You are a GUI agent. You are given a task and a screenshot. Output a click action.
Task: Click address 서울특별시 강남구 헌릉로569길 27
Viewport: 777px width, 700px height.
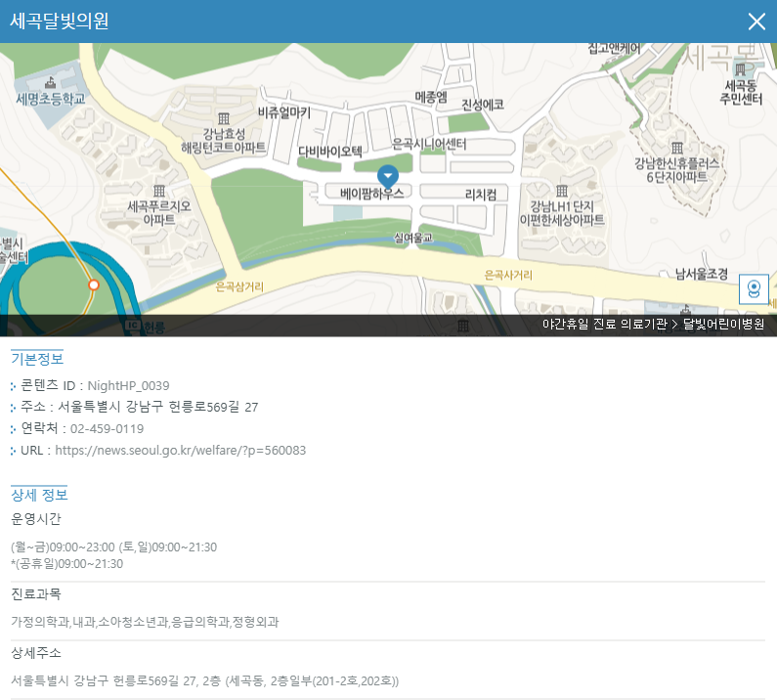(158, 407)
